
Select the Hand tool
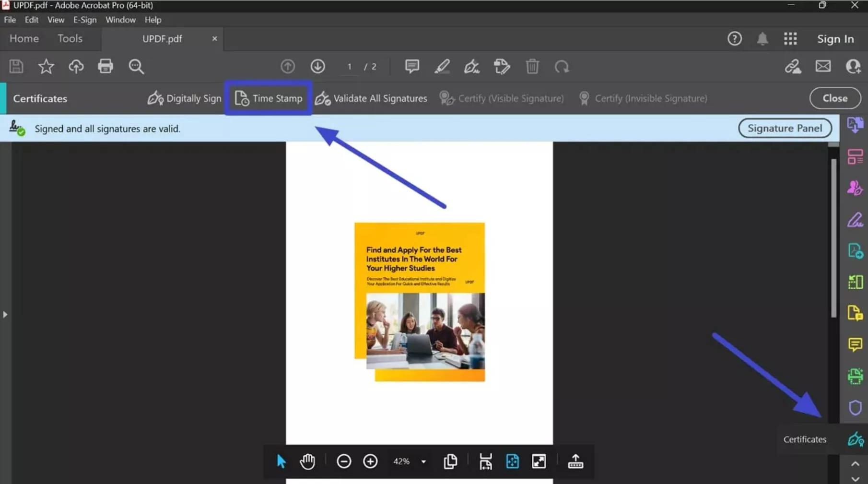point(307,461)
